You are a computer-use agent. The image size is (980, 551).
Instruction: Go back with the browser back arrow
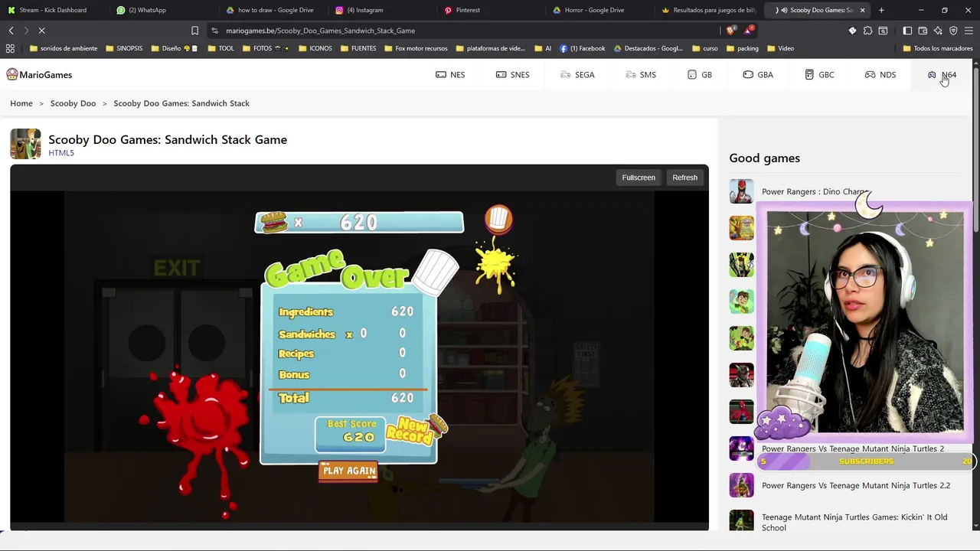[x=11, y=31]
